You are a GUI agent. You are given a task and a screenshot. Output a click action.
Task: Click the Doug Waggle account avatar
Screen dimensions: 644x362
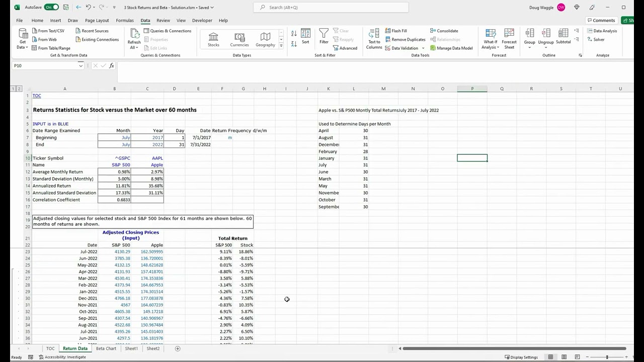pos(561,7)
